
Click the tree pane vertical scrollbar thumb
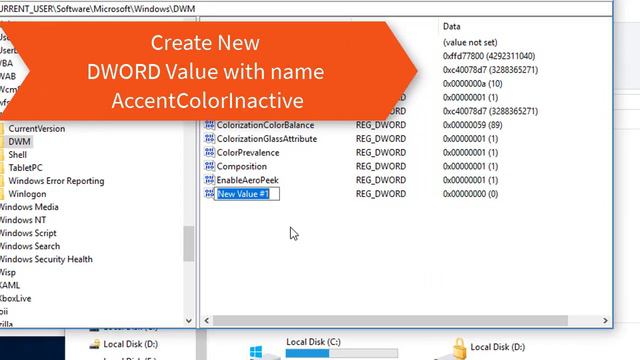[x=189, y=244]
